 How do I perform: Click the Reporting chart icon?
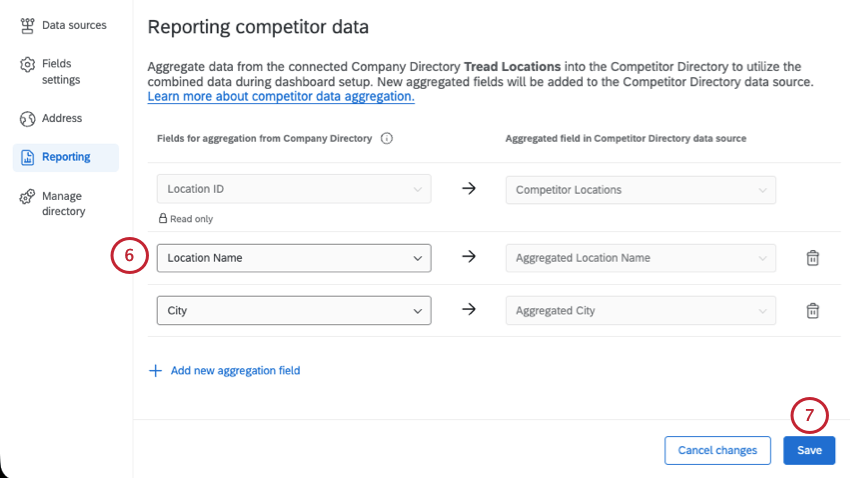click(x=28, y=157)
